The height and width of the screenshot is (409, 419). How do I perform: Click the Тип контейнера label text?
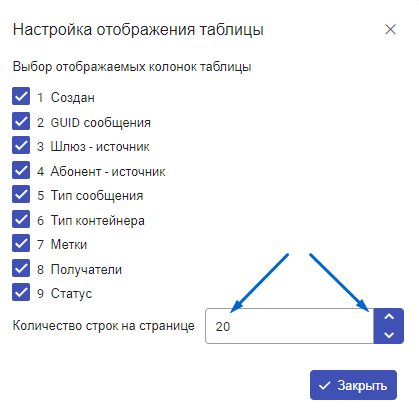click(97, 220)
